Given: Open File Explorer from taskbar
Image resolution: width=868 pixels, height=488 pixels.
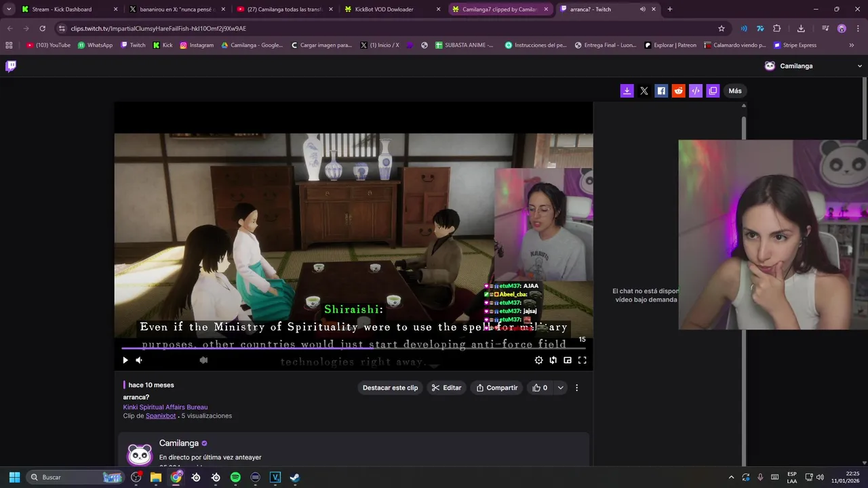Looking at the screenshot, I should pyautogui.click(x=156, y=477).
